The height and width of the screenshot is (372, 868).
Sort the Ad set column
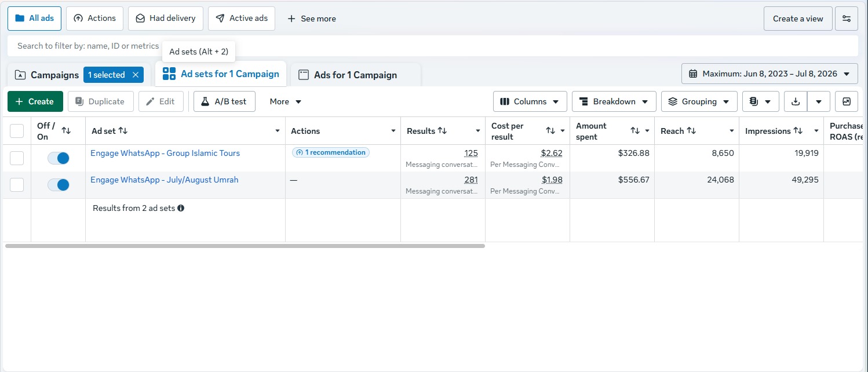click(123, 131)
